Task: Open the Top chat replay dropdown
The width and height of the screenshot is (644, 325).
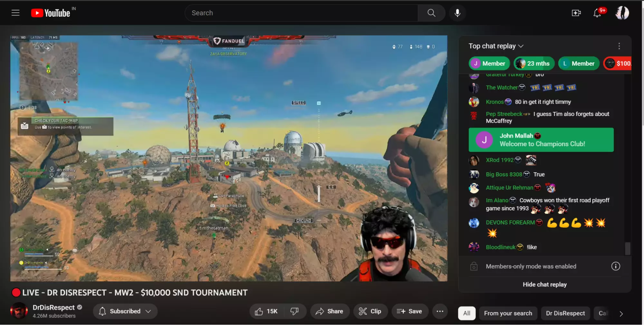Action: 521,46
